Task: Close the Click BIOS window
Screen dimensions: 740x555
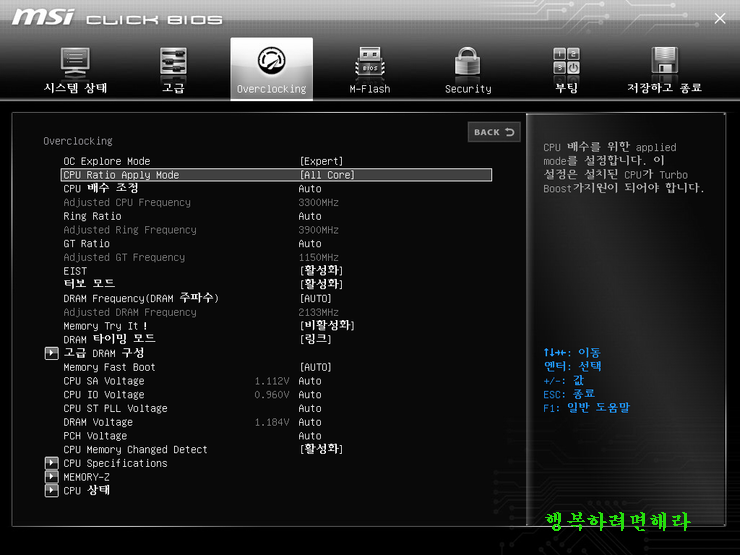Action: [720, 18]
